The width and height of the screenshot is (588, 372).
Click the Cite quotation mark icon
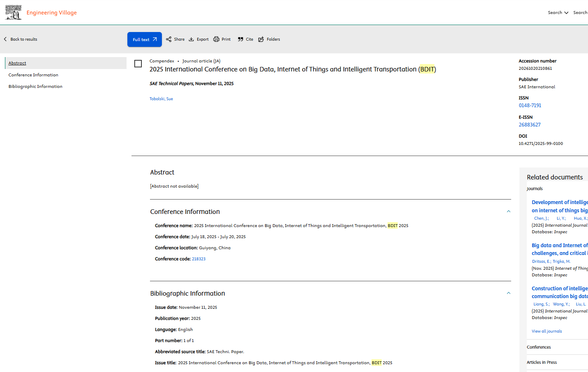click(x=241, y=39)
